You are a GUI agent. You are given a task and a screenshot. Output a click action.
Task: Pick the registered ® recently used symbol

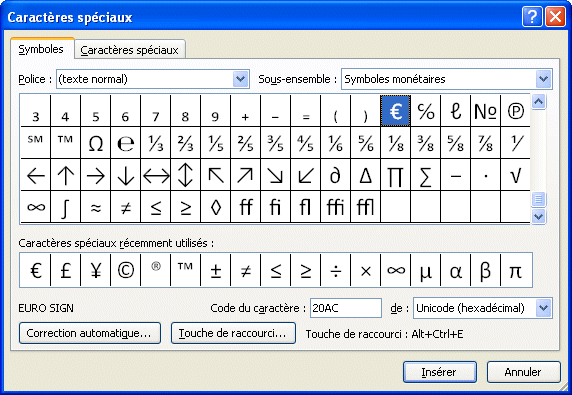point(155,270)
